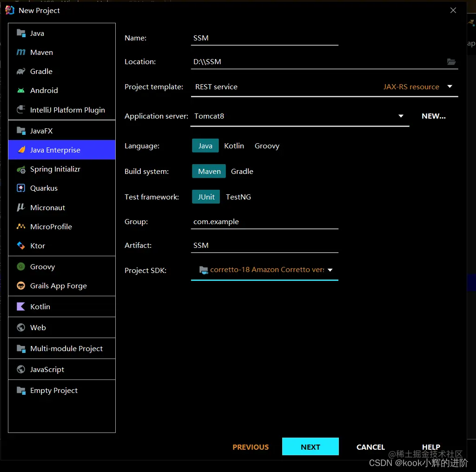Screen dimensions: 476x472
Task: Click the IntelliJ Platform Plugin icon
Action: pyautogui.click(x=21, y=110)
